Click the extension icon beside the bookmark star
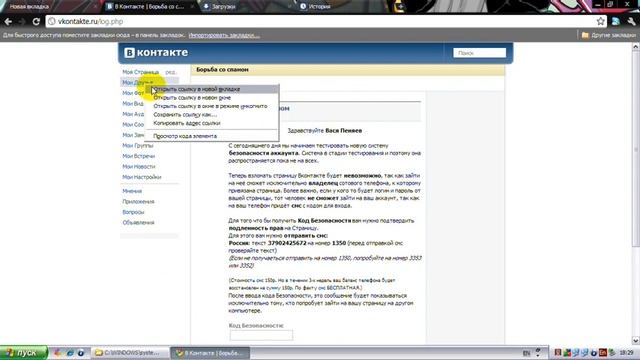This screenshot has width=640, height=360. [616, 21]
